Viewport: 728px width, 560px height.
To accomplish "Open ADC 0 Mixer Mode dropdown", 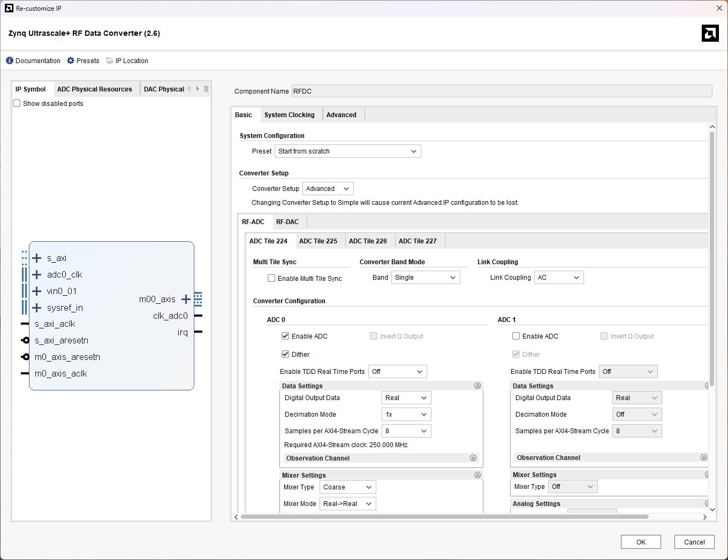I will click(348, 504).
